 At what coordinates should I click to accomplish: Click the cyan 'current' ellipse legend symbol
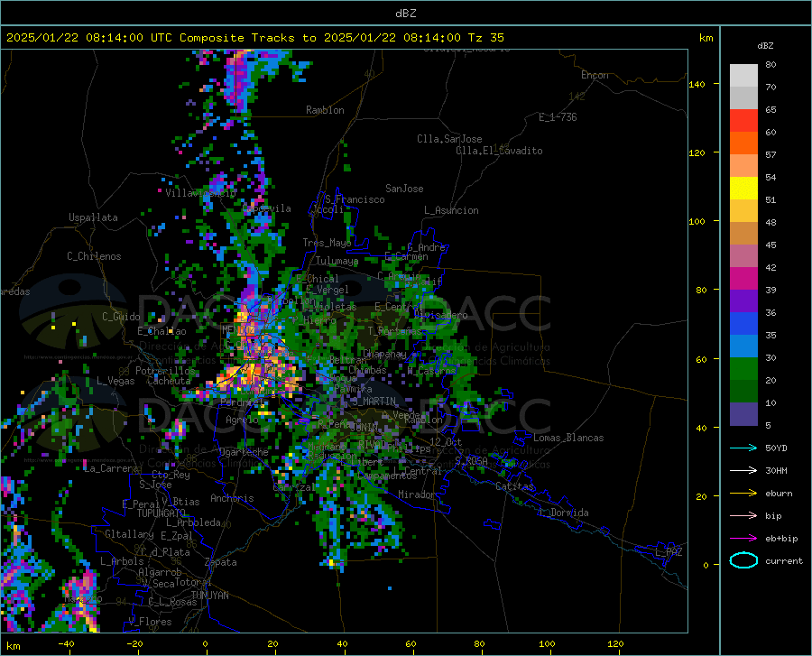coord(743,560)
